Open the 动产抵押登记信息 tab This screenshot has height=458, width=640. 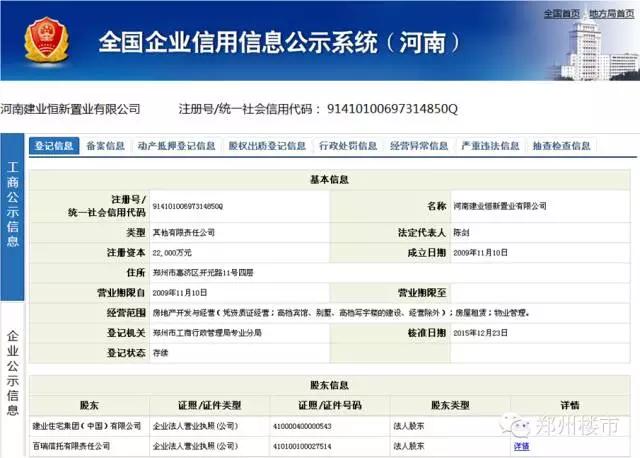pos(176,146)
